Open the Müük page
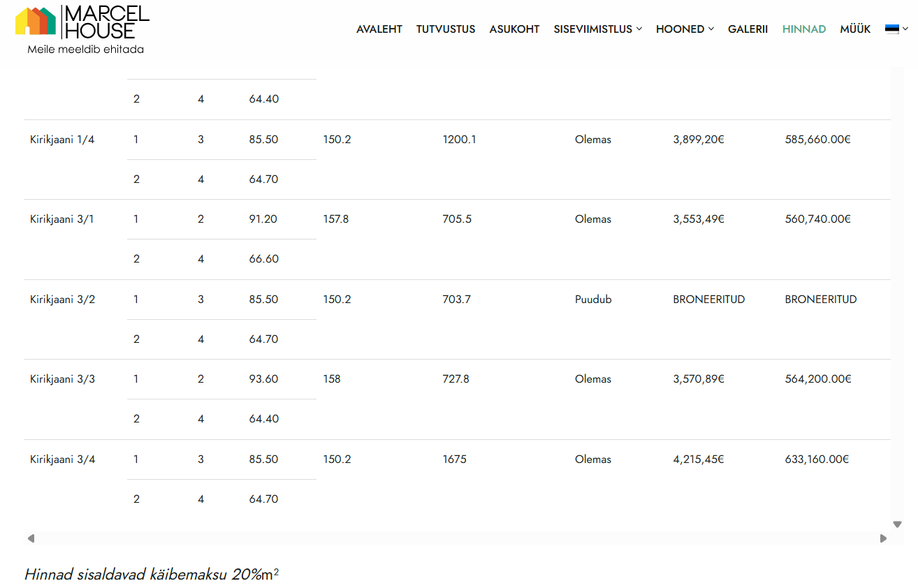This screenshot has height=588, width=918. coord(855,29)
